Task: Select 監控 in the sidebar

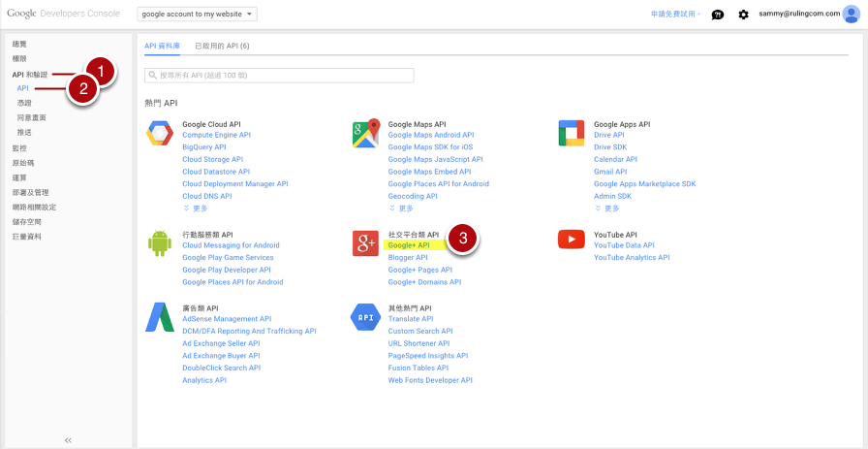Action: click(19, 148)
